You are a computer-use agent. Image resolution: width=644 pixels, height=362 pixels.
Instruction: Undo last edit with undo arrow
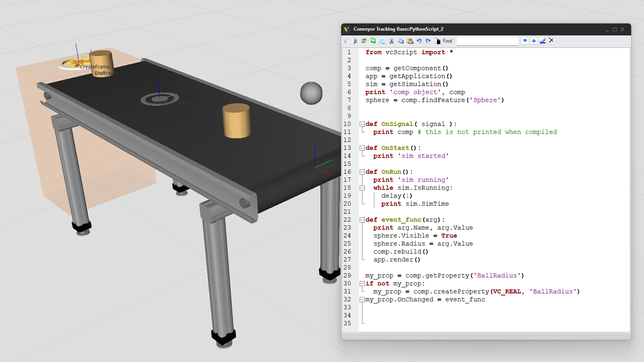click(419, 41)
